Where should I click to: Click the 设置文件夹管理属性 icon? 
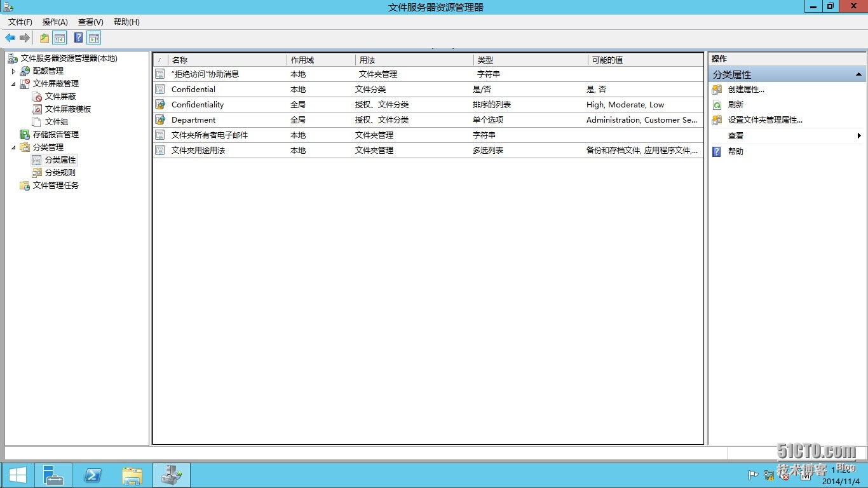coord(718,120)
